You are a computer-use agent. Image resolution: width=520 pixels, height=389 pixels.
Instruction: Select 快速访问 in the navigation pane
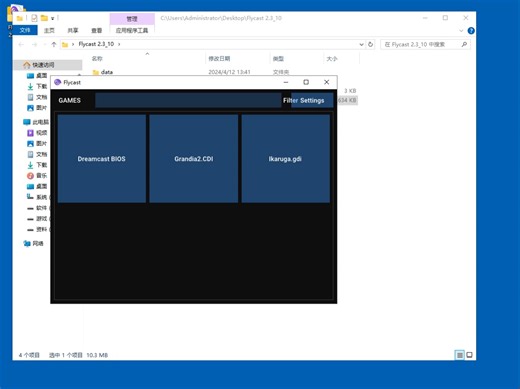click(x=43, y=65)
